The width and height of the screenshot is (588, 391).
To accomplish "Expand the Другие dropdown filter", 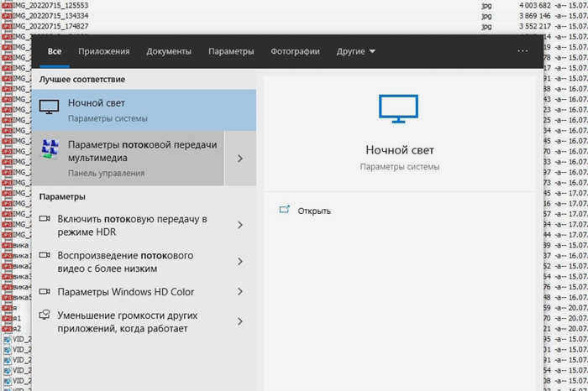I will 356,51.
